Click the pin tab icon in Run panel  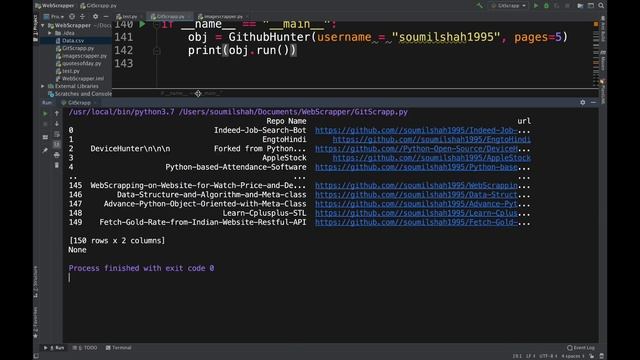pyautogui.click(x=45, y=151)
